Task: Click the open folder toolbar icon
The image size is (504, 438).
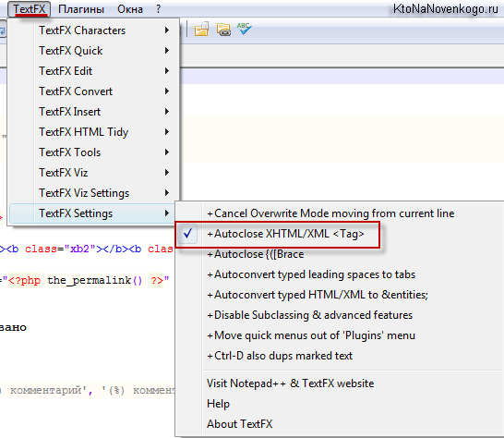Action: click(x=201, y=29)
